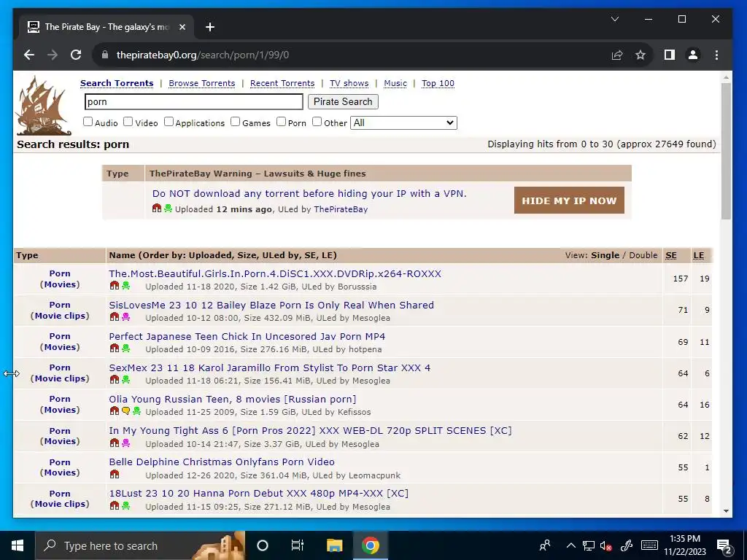Click the Chrome address bar
Image resolution: width=747 pixels, height=560 pixels.
(x=352, y=55)
